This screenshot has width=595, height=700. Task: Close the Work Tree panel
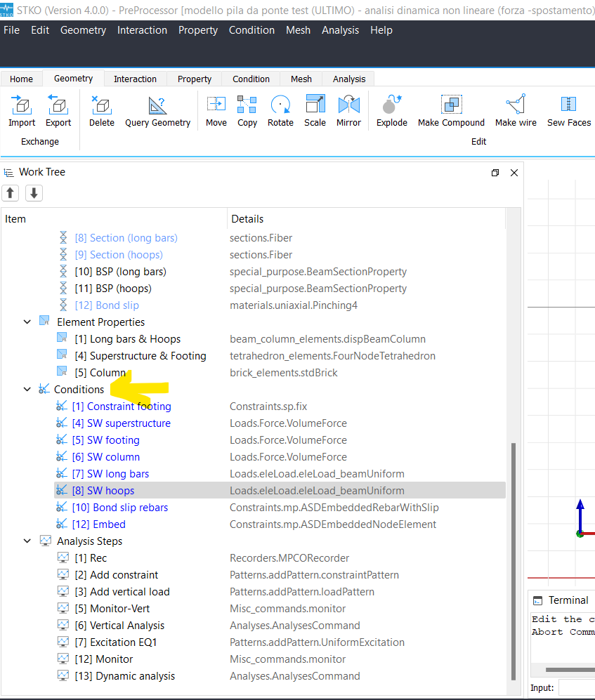coord(514,173)
